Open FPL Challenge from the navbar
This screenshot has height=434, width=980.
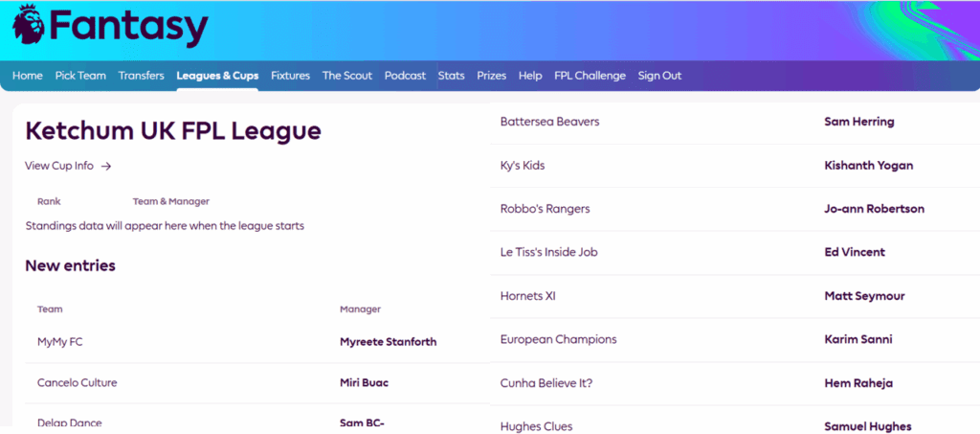pyautogui.click(x=590, y=76)
